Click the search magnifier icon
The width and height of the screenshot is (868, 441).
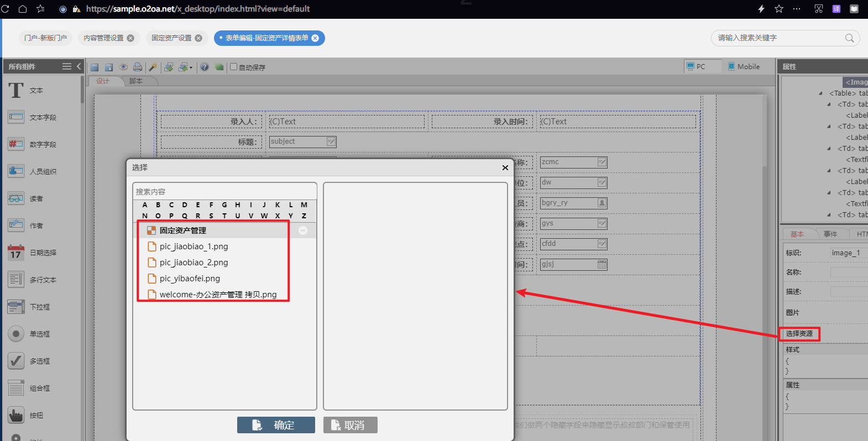pyautogui.click(x=850, y=38)
